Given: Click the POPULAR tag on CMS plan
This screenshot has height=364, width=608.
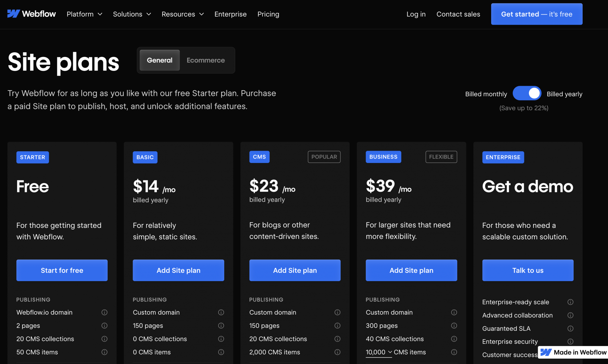Looking at the screenshot, I should 324,157.
